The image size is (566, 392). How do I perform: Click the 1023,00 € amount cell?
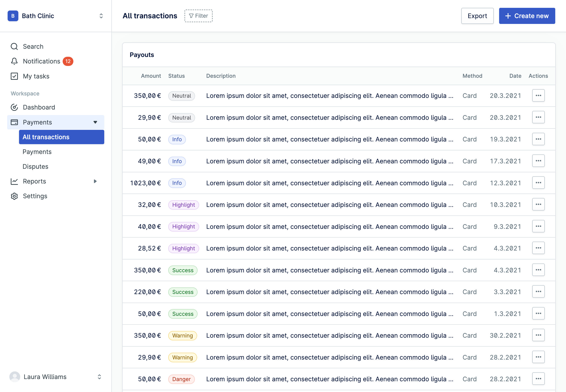146,183
